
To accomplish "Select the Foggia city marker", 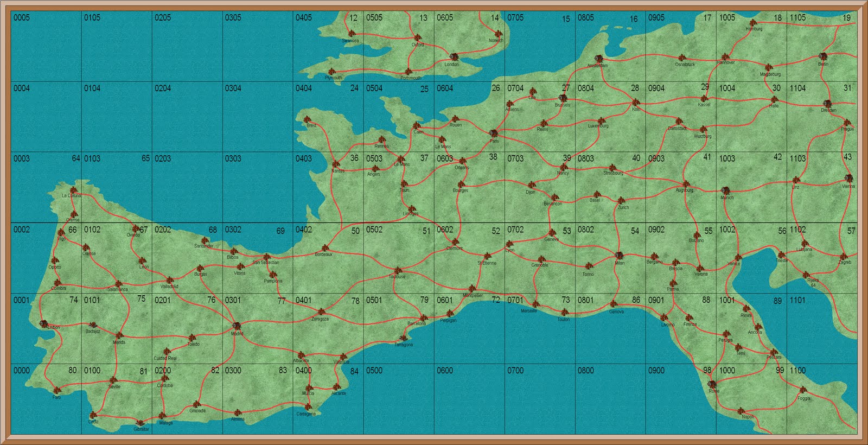I will click(x=803, y=391).
